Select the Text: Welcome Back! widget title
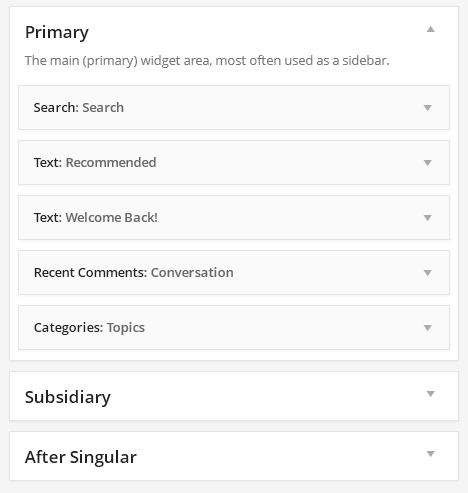This screenshot has width=468, height=493. coord(96,218)
